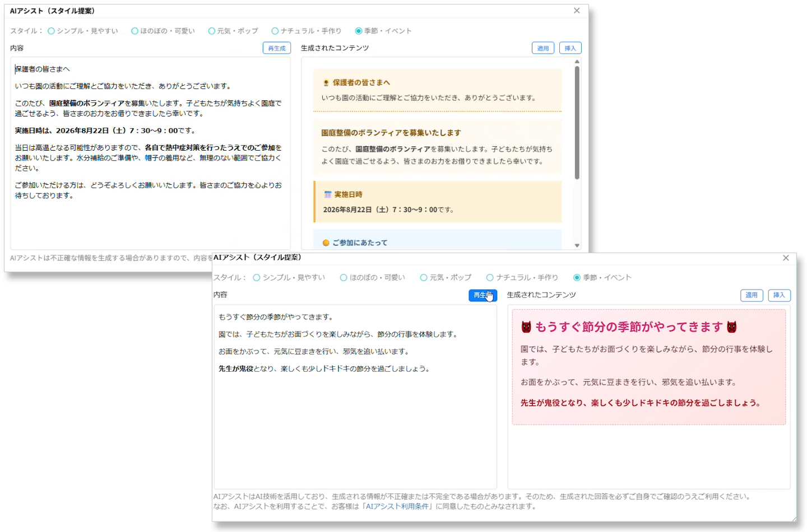Select シンプル・見やすい style in front window
807x532 pixels.
tap(257, 277)
